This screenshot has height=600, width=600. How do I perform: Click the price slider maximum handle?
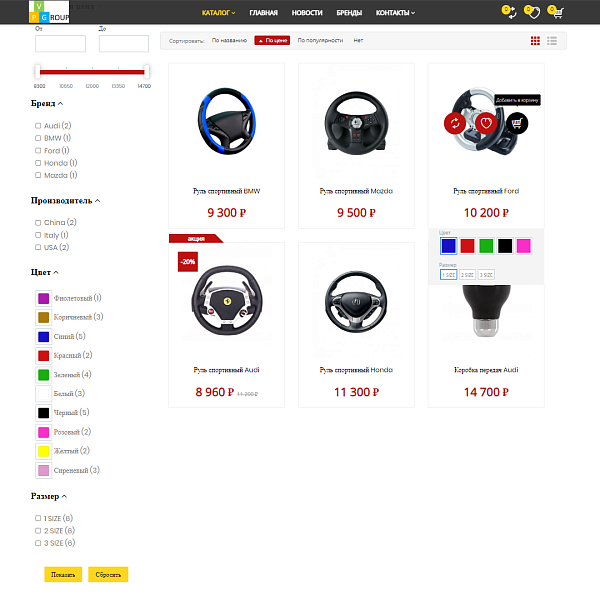point(146,72)
